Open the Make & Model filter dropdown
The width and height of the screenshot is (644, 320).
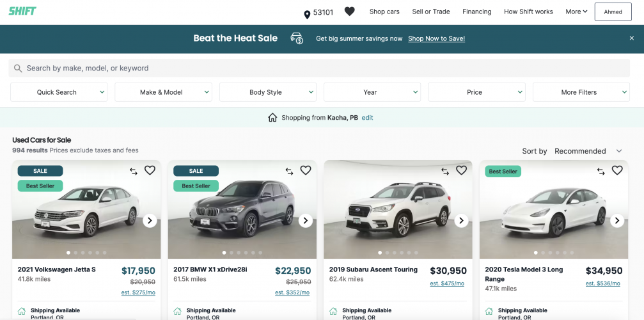coord(164,92)
